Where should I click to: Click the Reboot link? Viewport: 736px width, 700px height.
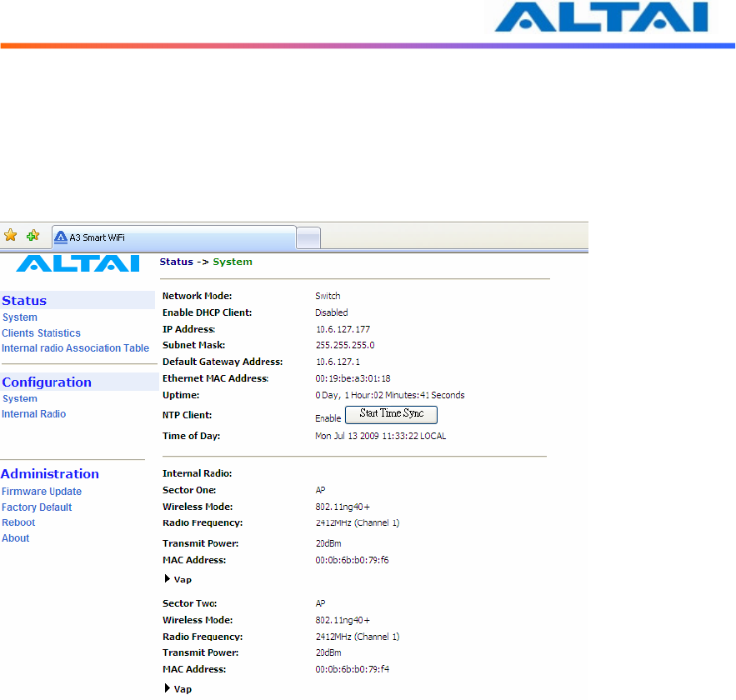coord(18,522)
